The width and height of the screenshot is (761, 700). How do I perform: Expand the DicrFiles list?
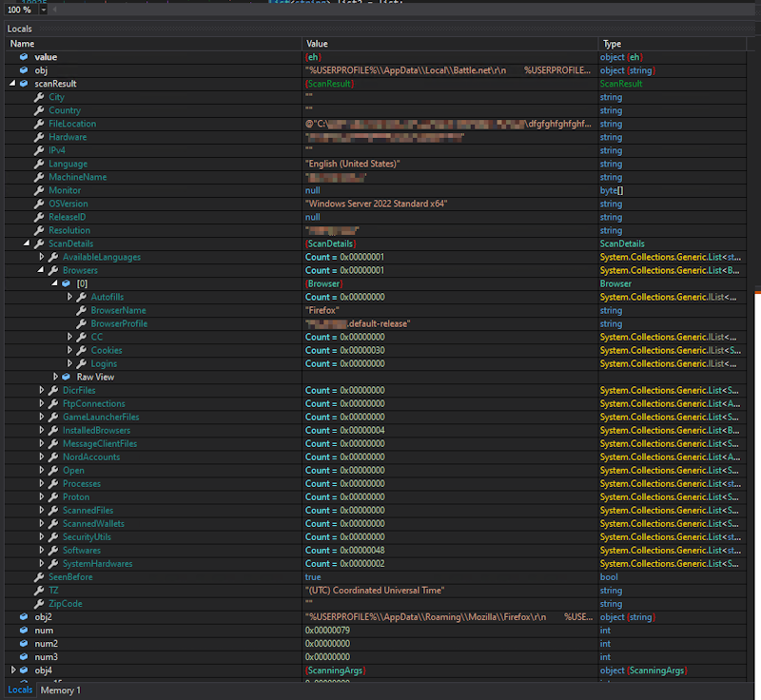point(41,390)
